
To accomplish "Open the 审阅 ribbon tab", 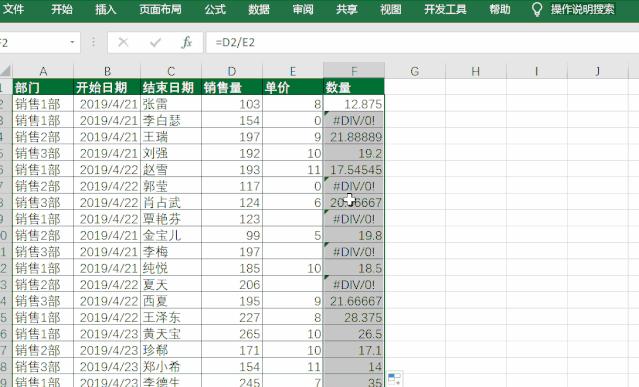I will coord(303,9).
